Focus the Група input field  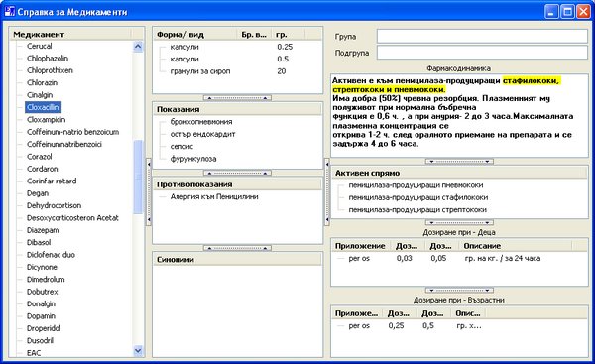click(x=482, y=37)
